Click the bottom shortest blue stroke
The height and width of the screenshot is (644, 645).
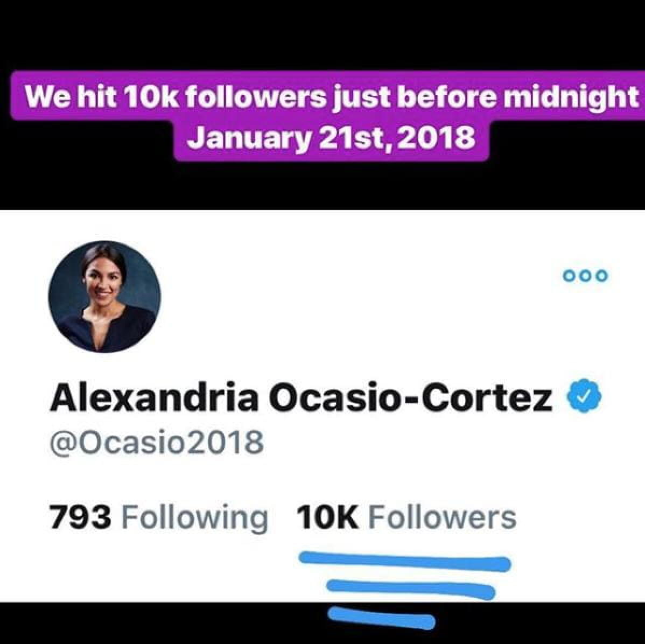[381, 618]
